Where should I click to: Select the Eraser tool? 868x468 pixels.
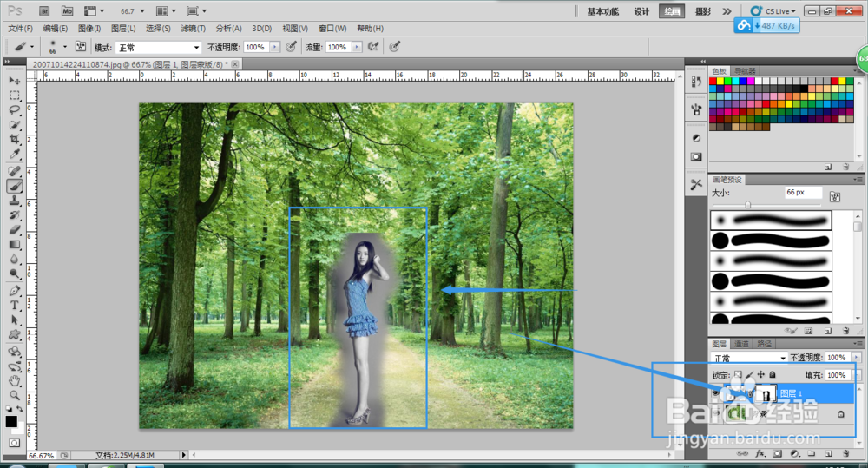click(15, 230)
